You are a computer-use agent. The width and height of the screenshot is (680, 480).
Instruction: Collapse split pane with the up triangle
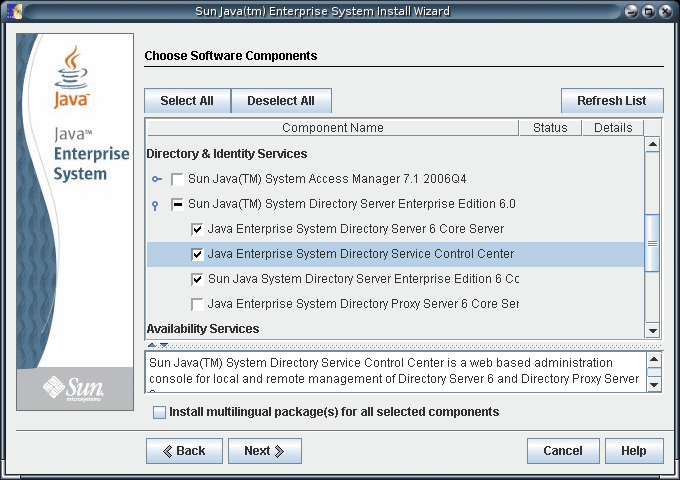pyautogui.click(x=152, y=345)
